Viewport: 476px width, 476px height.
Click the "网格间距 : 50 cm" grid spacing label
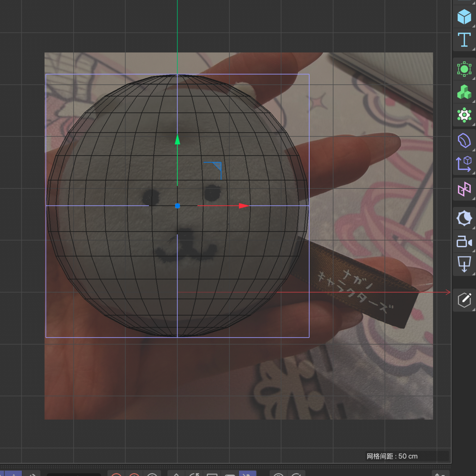[x=392, y=456]
